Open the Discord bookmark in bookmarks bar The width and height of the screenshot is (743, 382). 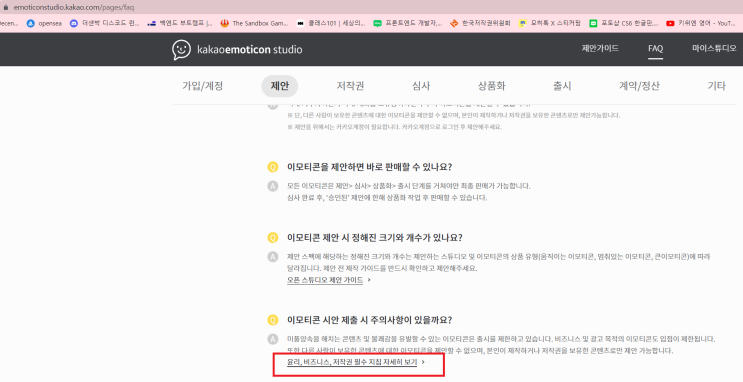click(x=104, y=23)
